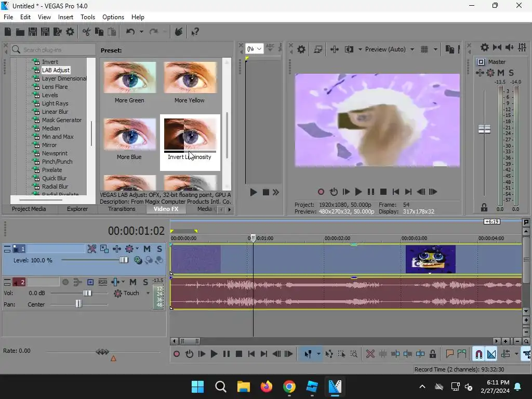The height and width of the screenshot is (399, 532).
Task: Toggle Master bus solo S button
Action: (x=511, y=73)
